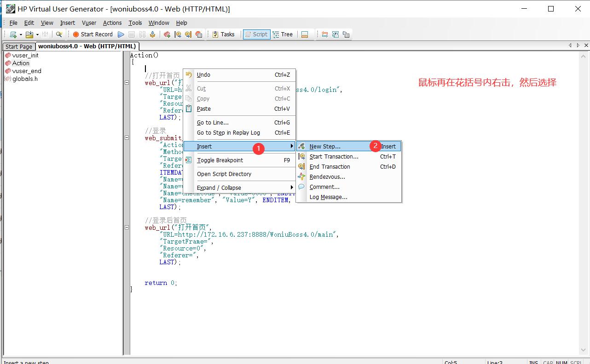Click the Create Load scenario toolbar icon

[x=325, y=34]
